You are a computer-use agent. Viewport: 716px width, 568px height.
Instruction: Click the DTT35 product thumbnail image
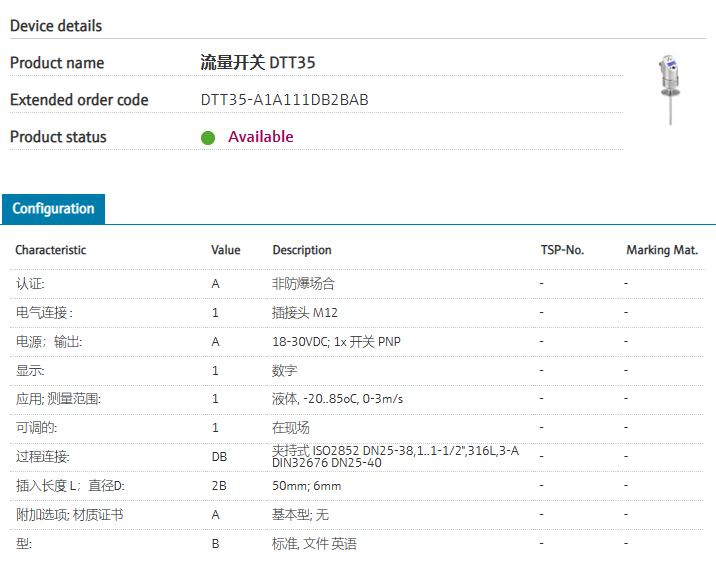click(x=667, y=87)
